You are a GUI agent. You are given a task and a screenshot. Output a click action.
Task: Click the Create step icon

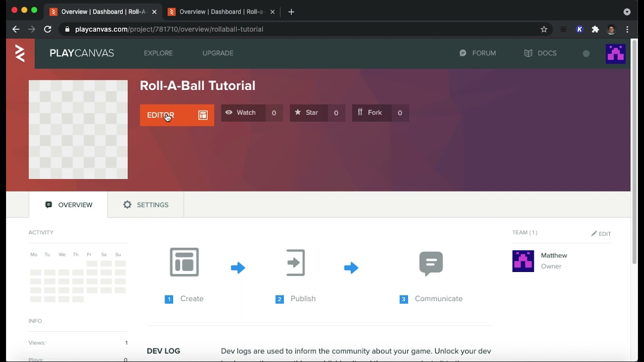point(184,262)
